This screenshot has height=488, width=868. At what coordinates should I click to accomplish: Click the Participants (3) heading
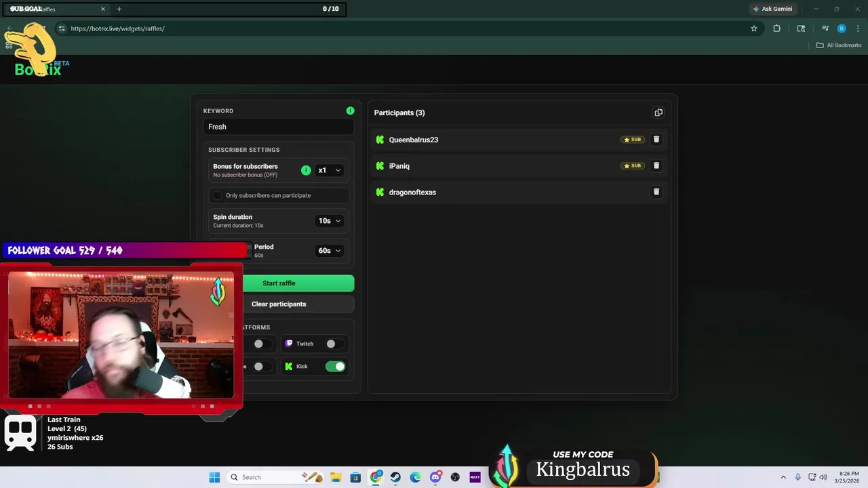tap(399, 113)
